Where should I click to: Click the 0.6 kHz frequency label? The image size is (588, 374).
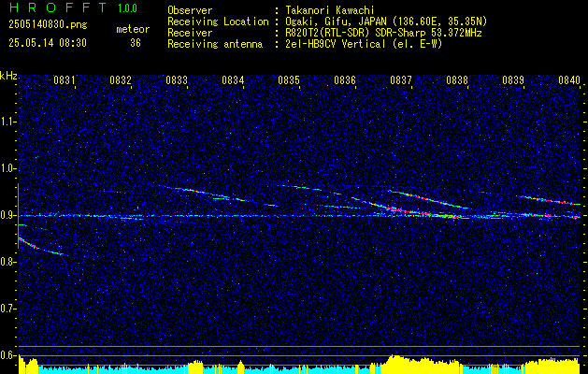[x=8, y=355]
